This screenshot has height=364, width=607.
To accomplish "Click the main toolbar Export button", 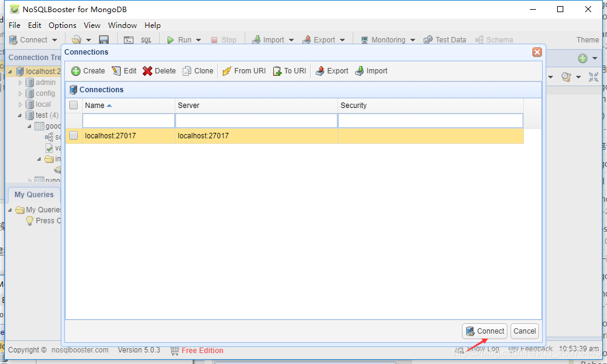I will click(x=319, y=40).
